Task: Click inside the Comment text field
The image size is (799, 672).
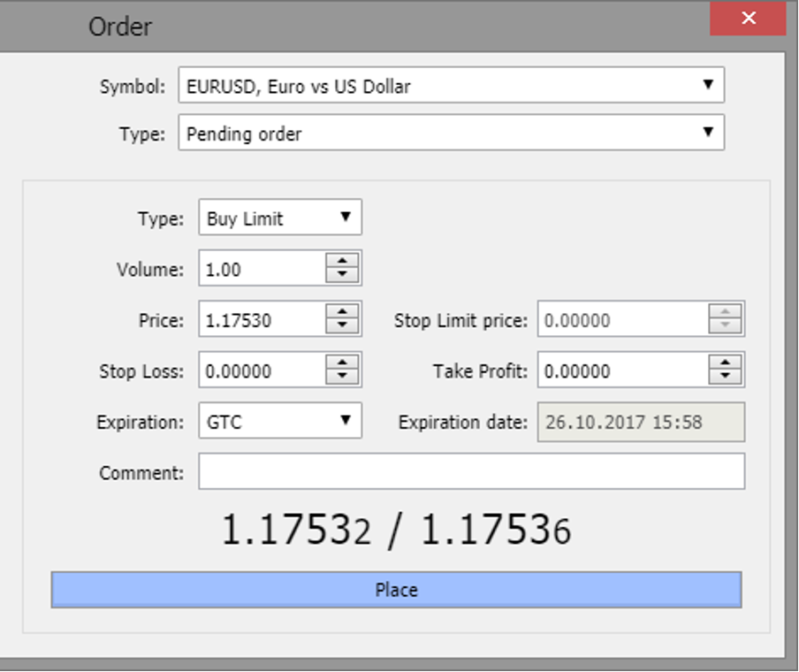Action: pos(471,472)
